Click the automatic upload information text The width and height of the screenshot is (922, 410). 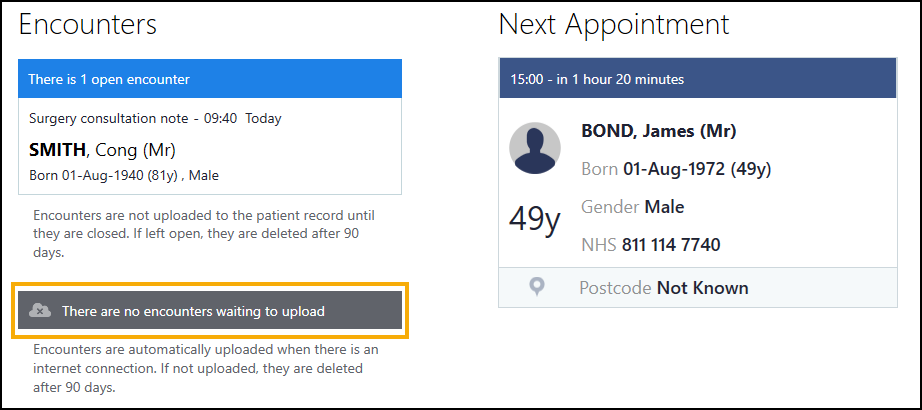point(205,367)
